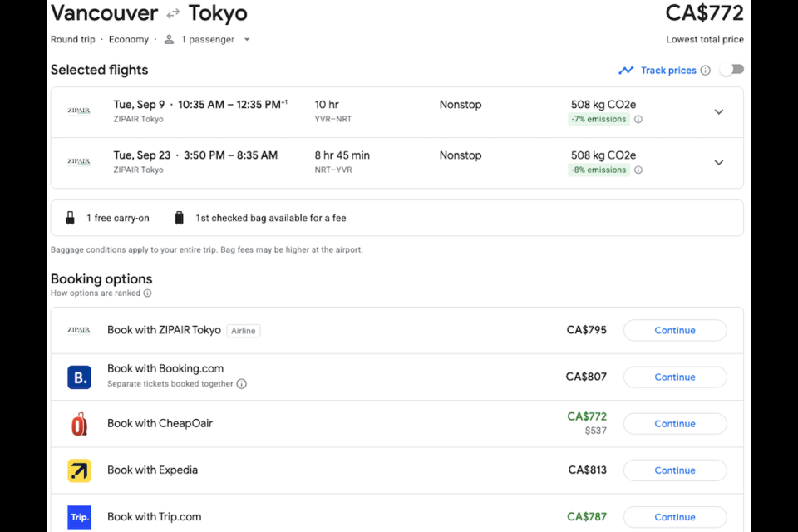The image size is (798, 532).
Task: Continue booking with ZIPAIR Tokyo
Action: (x=675, y=330)
